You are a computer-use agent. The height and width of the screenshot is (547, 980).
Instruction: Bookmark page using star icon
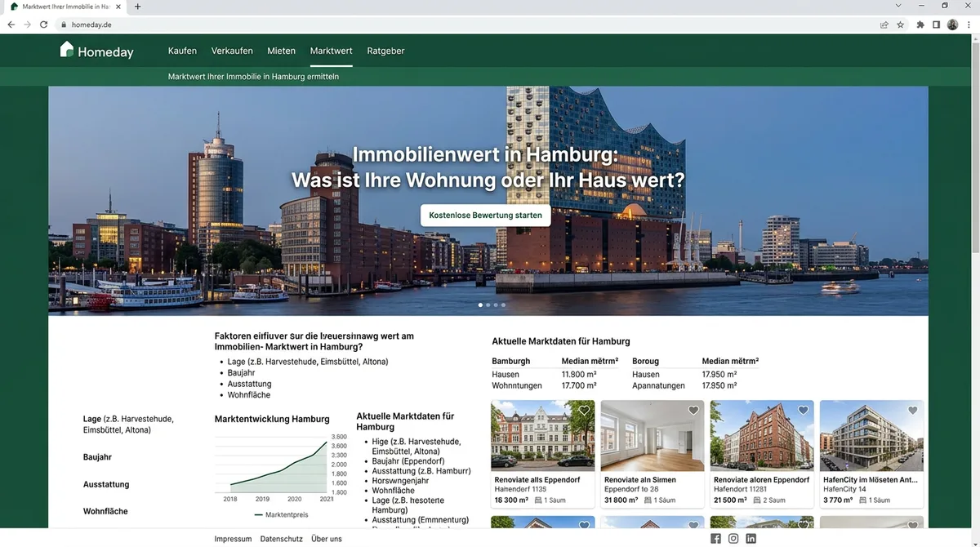coord(901,24)
